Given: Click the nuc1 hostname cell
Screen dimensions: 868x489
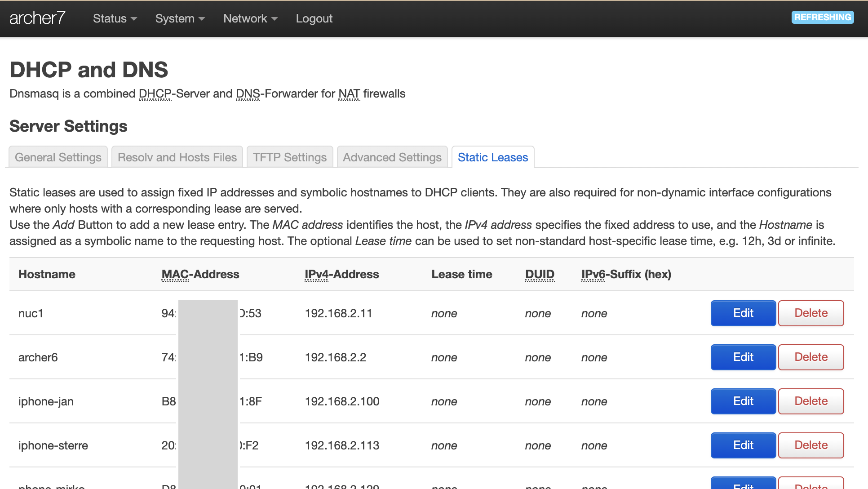Looking at the screenshot, I should [31, 313].
